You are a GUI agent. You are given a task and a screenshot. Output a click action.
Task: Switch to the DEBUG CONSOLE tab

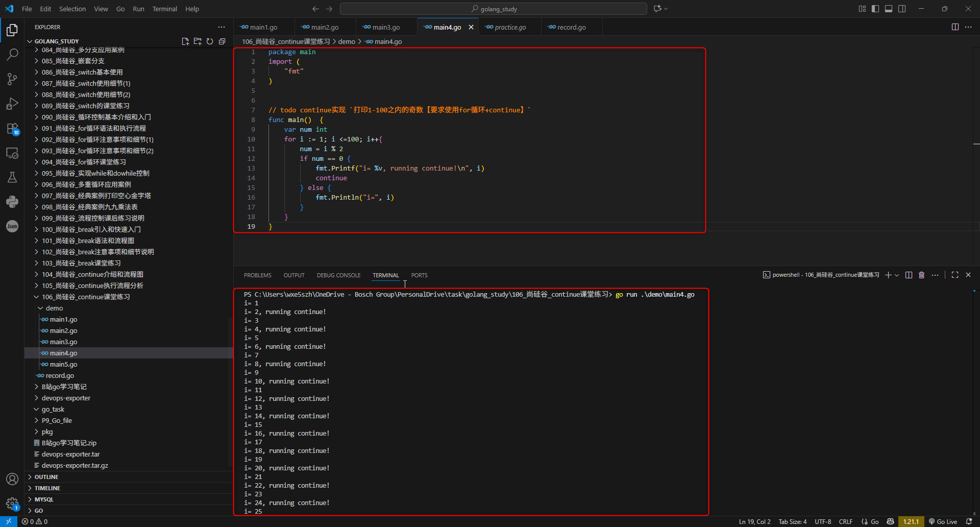click(338, 275)
